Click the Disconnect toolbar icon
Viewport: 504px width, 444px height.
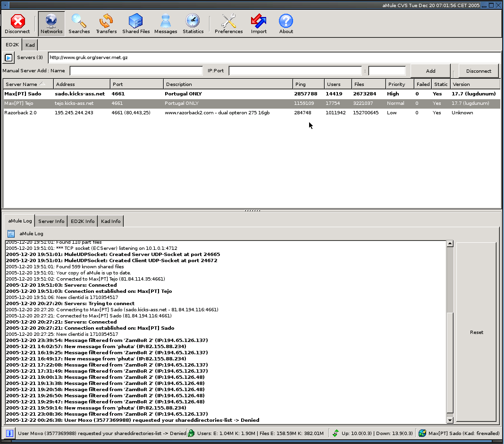tap(17, 24)
